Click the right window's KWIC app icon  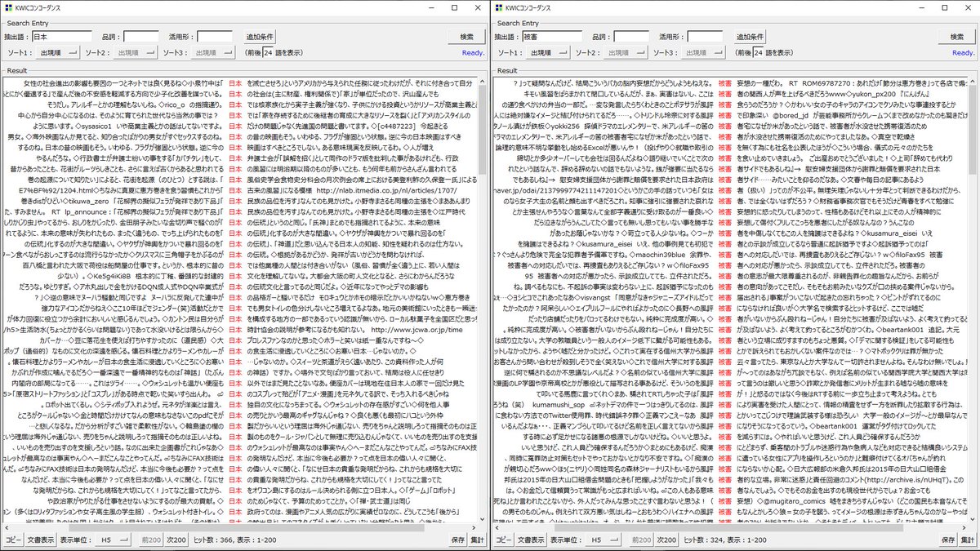pos(497,7)
